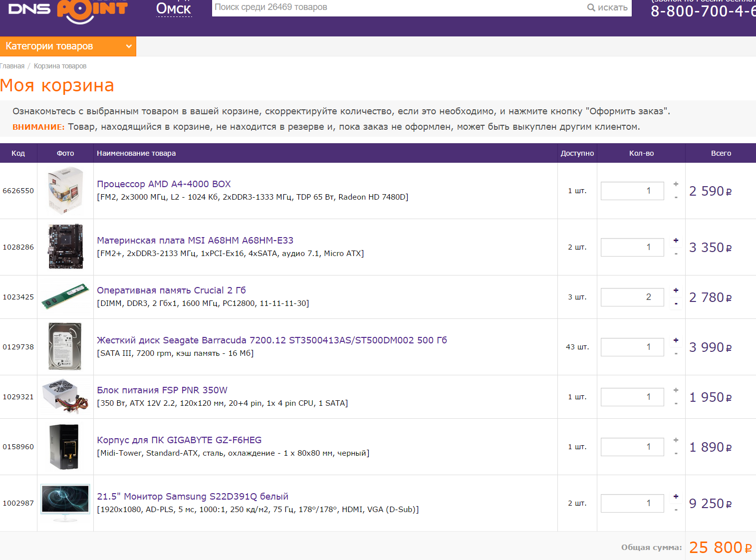Click quantity field for Samsung monitor
756x560 pixels.
tap(632, 503)
